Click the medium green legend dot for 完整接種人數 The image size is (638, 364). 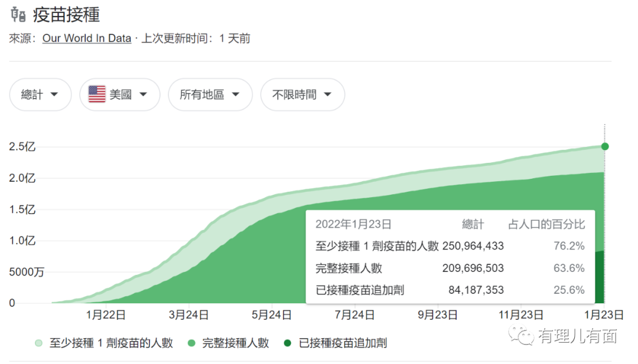point(191,343)
